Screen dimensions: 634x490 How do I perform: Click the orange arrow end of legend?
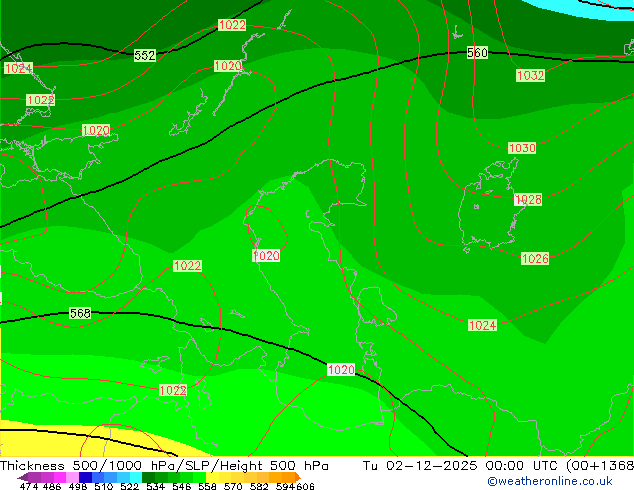pos(298,477)
